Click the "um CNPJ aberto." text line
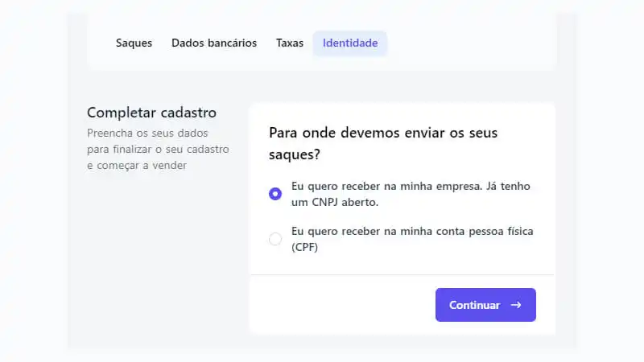Image resolution: width=644 pixels, height=362 pixels. coord(334,203)
